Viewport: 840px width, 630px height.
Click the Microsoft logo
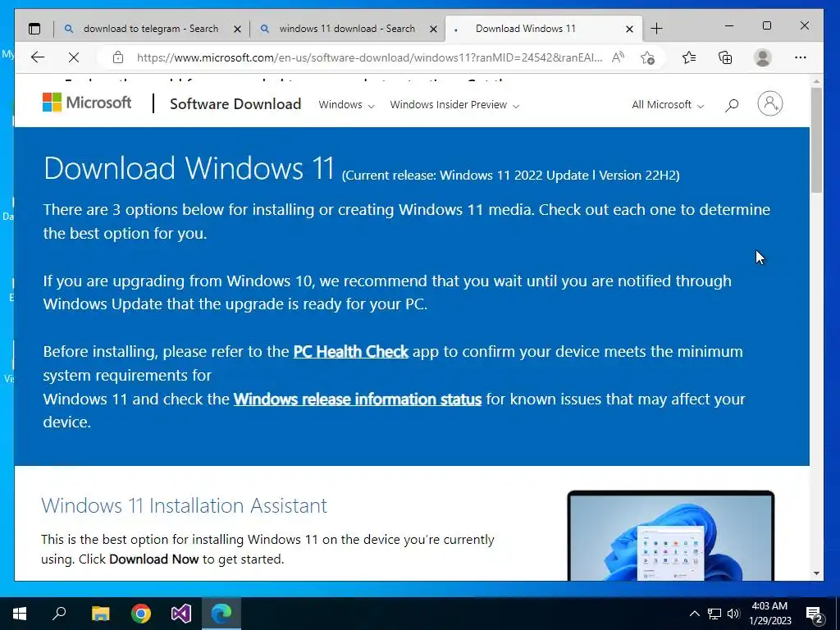coord(87,103)
